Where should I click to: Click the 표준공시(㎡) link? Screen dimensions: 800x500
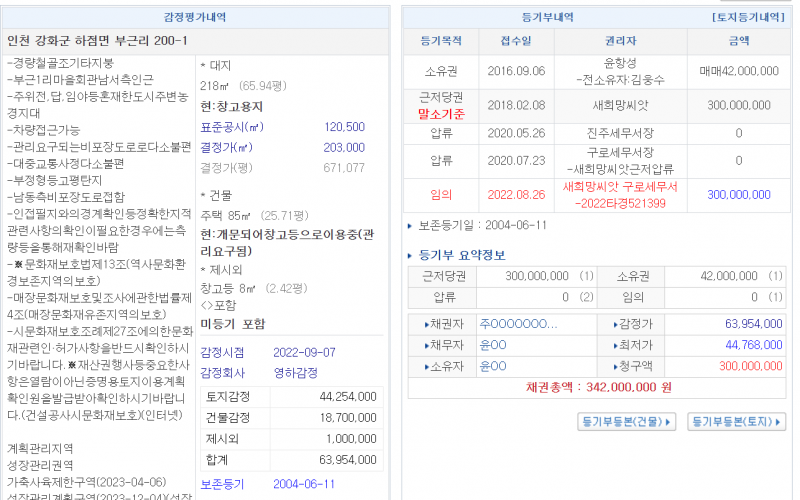(x=232, y=127)
